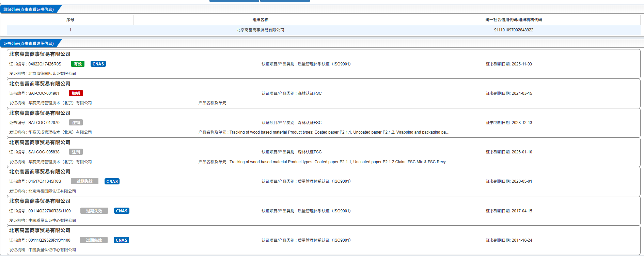Open certificate number 04622Q17426R0S
The height and width of the screenshot is (256, 644).
tap(45, 64)
